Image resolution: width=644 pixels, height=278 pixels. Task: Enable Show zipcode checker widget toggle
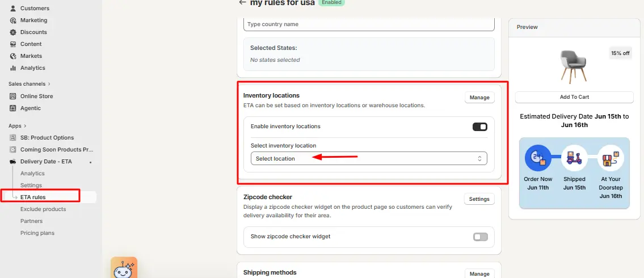pos(481,237)
